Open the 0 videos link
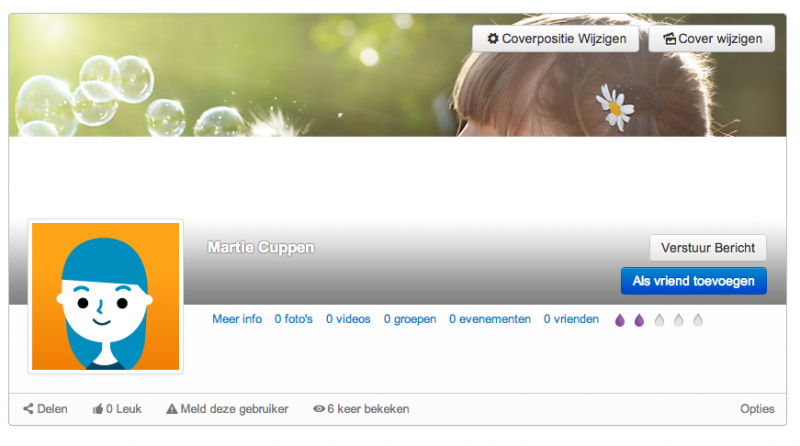The image size is (800, 446). 348,319
